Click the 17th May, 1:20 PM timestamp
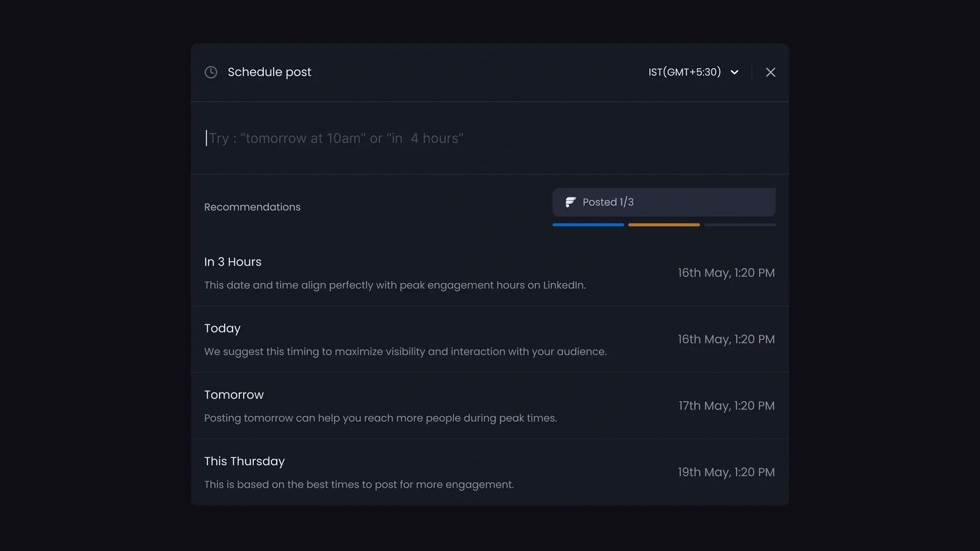 (x=726, y=406)
